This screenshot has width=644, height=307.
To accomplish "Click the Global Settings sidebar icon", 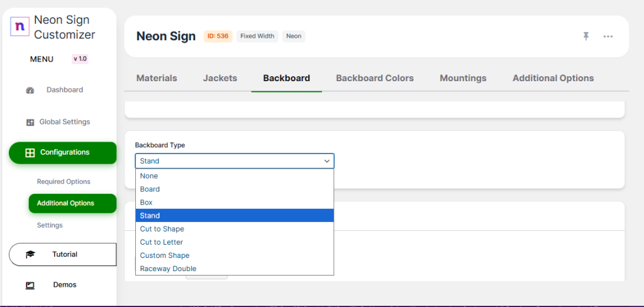I will pos(30,122).
